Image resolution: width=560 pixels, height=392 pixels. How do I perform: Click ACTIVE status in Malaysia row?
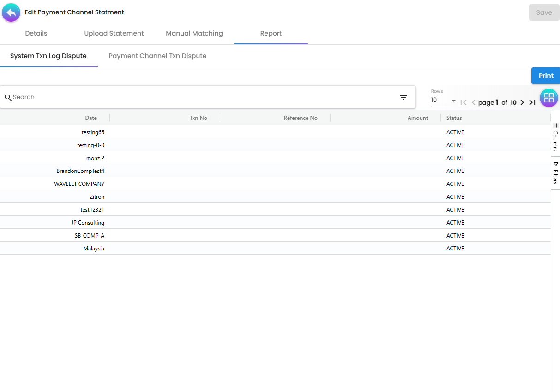pyautogui.click(x=455, y=249)
